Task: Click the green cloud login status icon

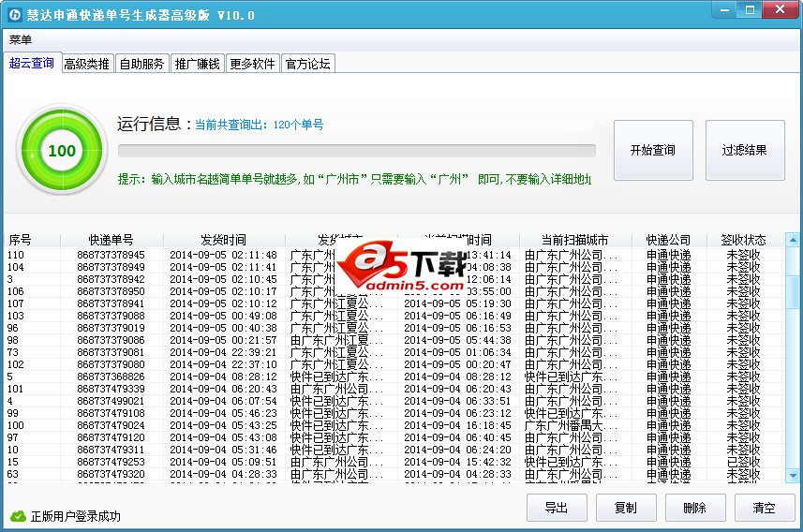Action: (x=18, y=516)
